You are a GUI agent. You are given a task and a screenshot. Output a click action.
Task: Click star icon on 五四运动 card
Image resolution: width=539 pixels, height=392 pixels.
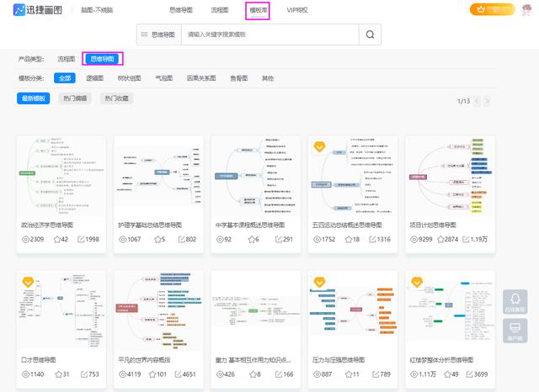349,239
